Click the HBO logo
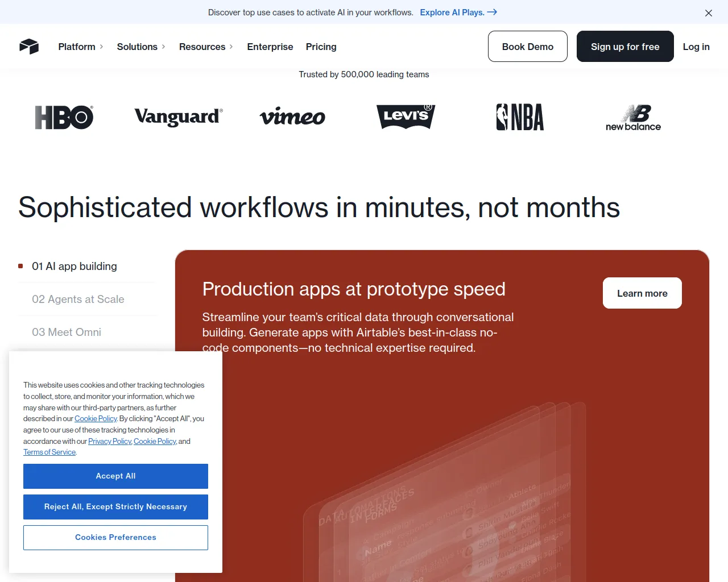728x582 pixels. (64, 118)
